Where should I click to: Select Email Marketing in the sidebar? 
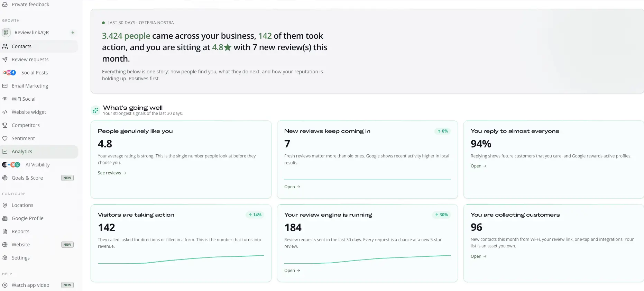click(x=39, y=86)
